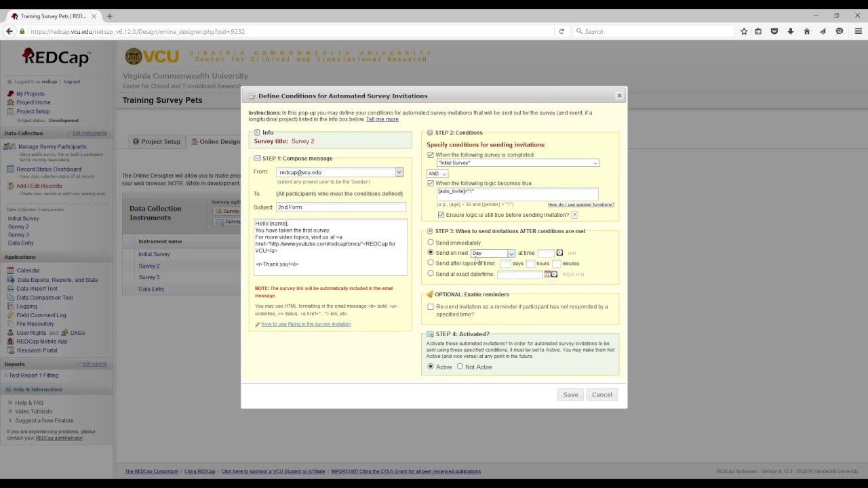
Task: Click Data Import Tool icon
Action: tap(10, 289)
